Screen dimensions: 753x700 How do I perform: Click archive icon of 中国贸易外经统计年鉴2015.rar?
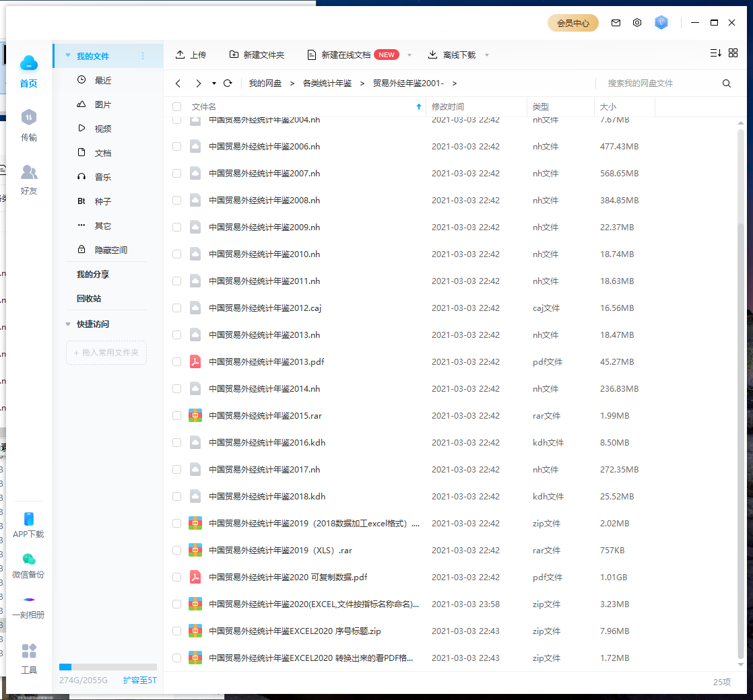tap(195, 415)
